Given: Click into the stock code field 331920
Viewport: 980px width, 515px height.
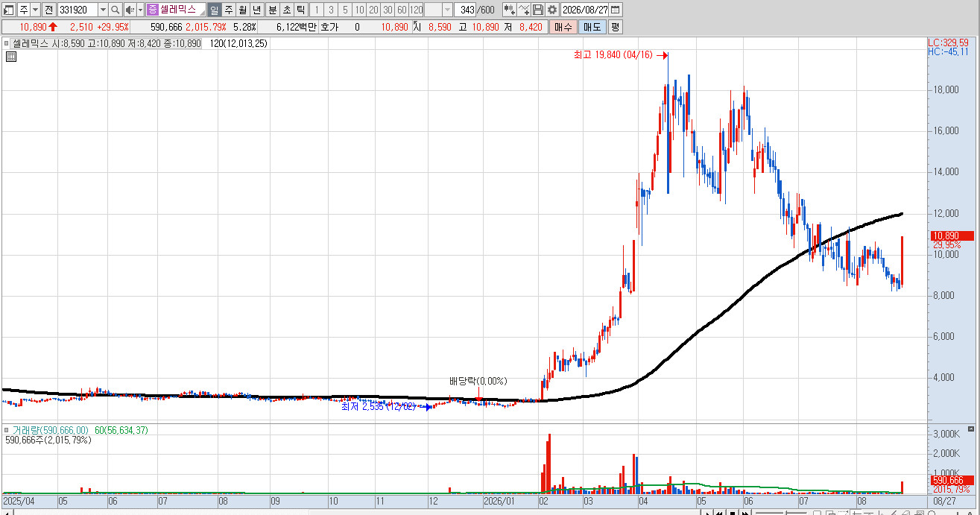Looking at the screenshot, I should tap(78, 10).
